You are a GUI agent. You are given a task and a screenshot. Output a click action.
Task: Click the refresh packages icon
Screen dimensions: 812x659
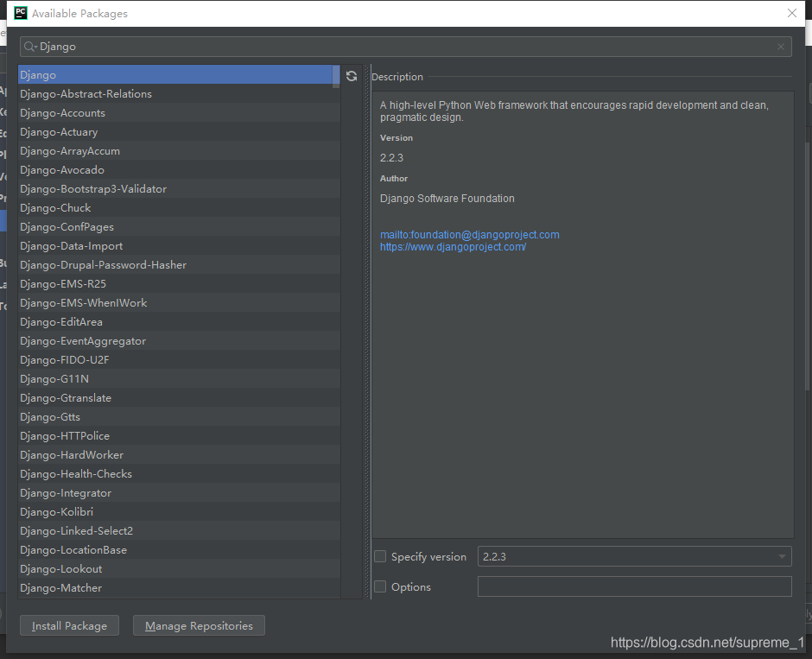[352, 76]
